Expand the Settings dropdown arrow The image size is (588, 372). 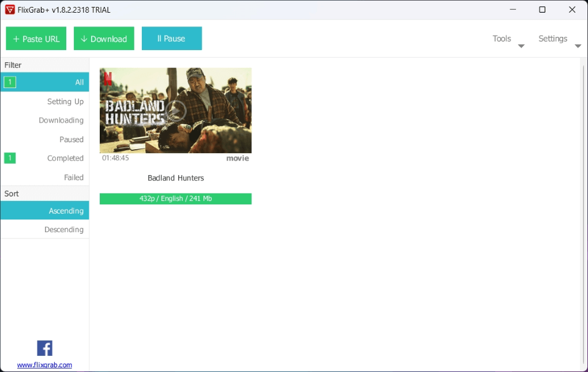[x=578, y=46]
